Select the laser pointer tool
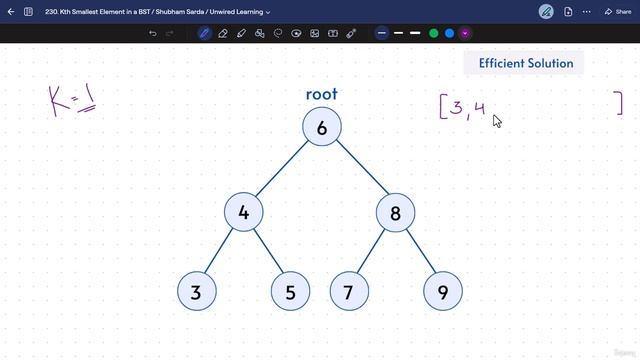Screen dimensions: 640x360 (351, 33)
